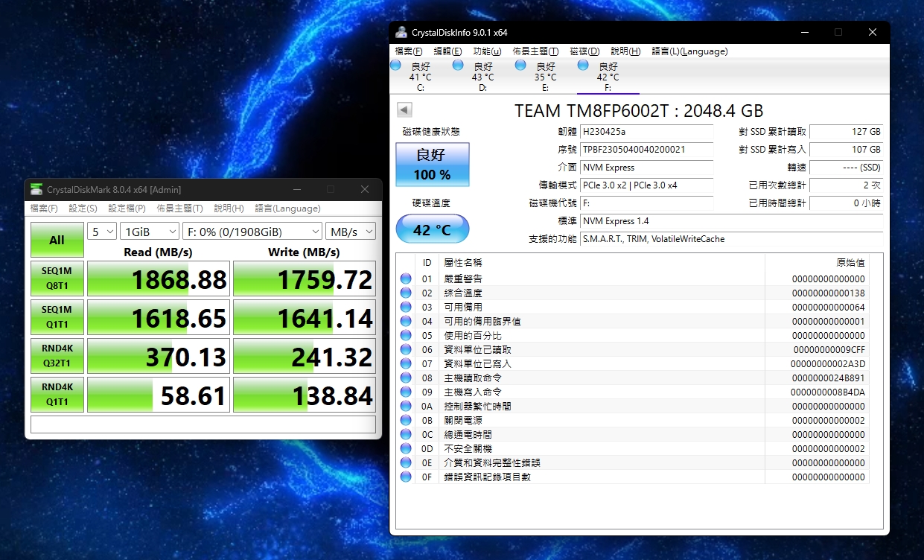Click the 1868.88 sequential read result
924x560 pixels.
click(158, 279)
